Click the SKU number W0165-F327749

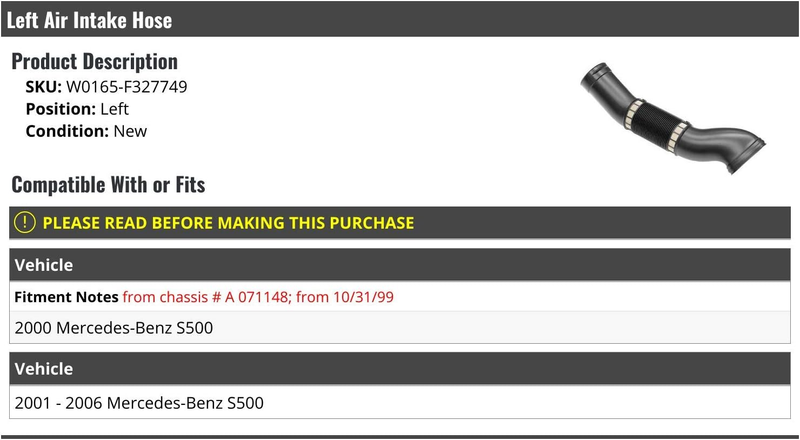pyautogui.click(x=127, y=87)
